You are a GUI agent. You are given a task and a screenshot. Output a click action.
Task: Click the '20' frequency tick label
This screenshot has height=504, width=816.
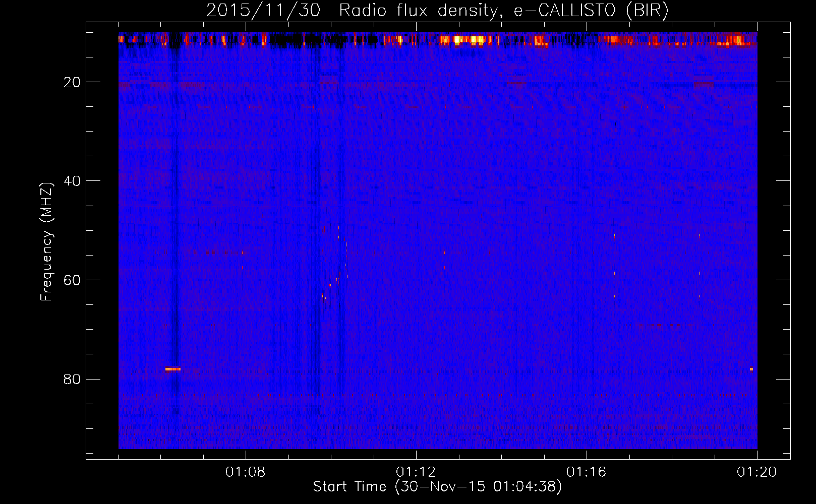(x=72, y=82)
